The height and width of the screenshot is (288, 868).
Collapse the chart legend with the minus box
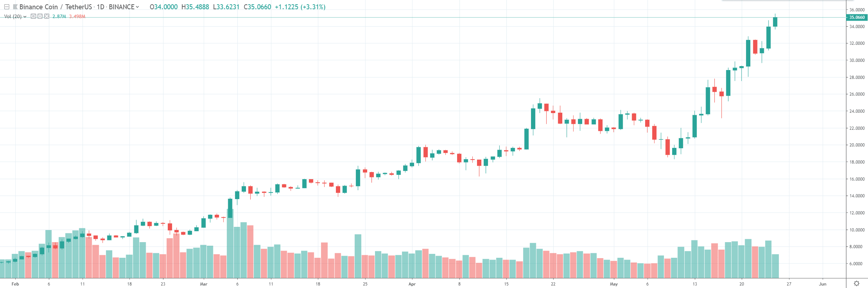[x=6, y=7]
